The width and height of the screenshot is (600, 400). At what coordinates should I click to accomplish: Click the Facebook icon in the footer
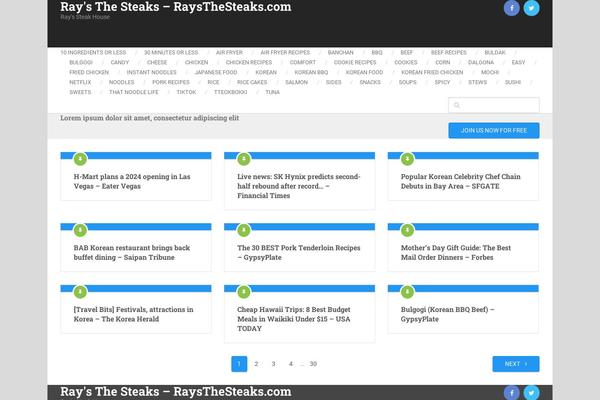(511, 393)
